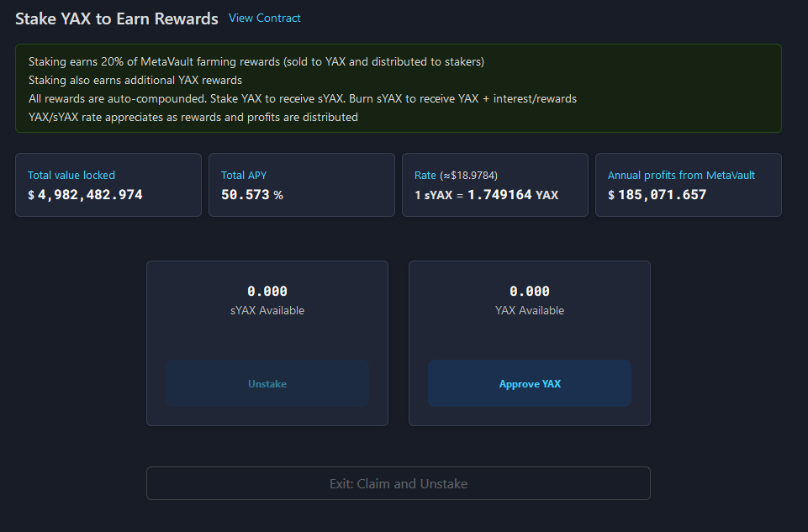Select the 50.573 % APY figure

pyautogui.click(x=252, y=195)
